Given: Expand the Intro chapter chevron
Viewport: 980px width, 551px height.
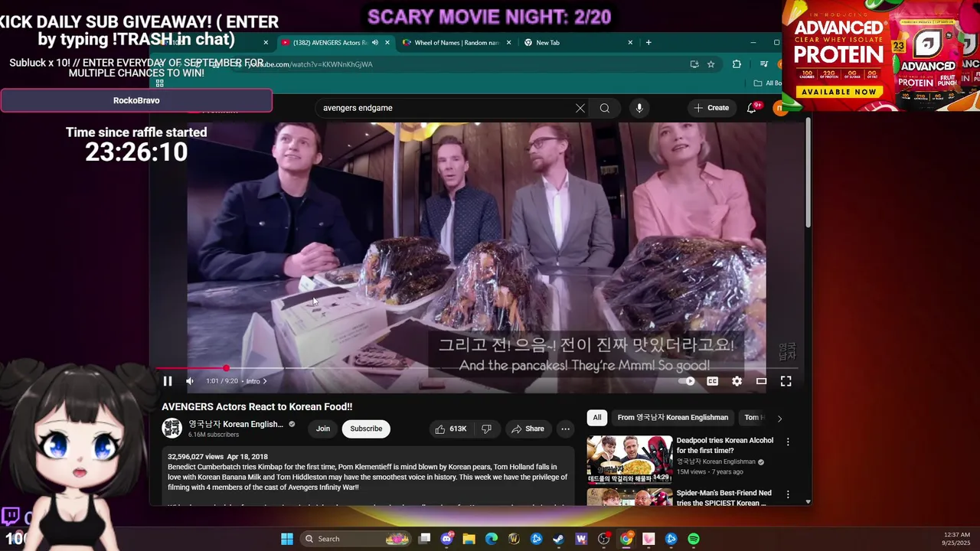Looking at the screenshot, I should point(265,381).
